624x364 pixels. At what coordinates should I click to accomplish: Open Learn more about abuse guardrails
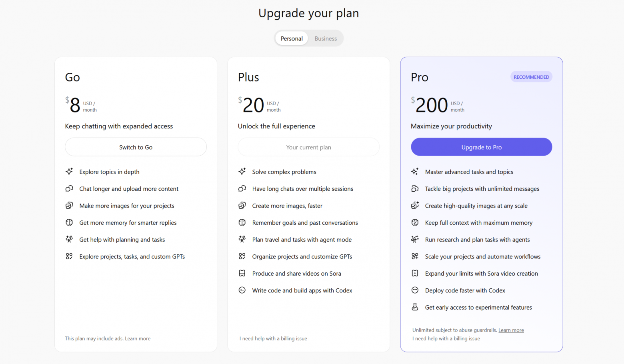(x=511, y=330)
